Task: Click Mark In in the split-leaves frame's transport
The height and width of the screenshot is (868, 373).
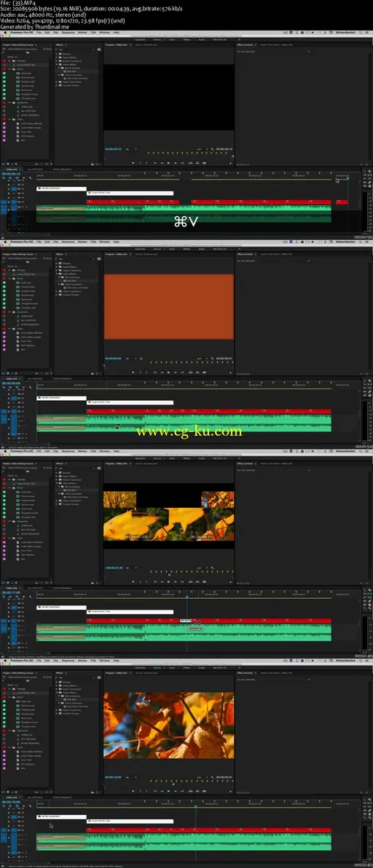Action: click(x=140, y=581)
